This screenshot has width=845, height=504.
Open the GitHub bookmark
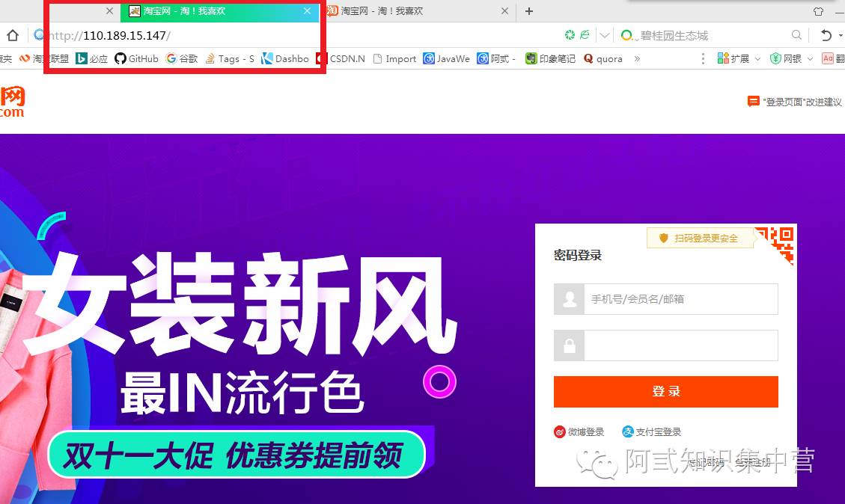point(136,58)
